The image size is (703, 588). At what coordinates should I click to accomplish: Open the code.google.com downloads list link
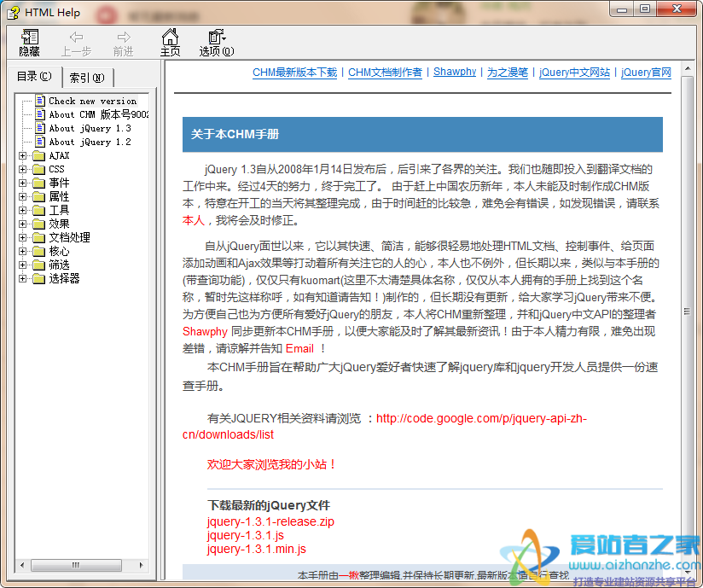pyautogui.click(x=481, y=418)
